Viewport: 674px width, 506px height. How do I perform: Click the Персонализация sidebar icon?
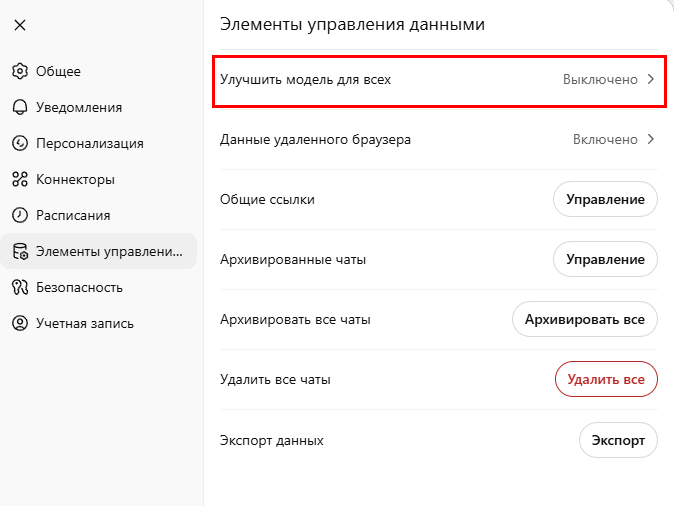[19, 143]
